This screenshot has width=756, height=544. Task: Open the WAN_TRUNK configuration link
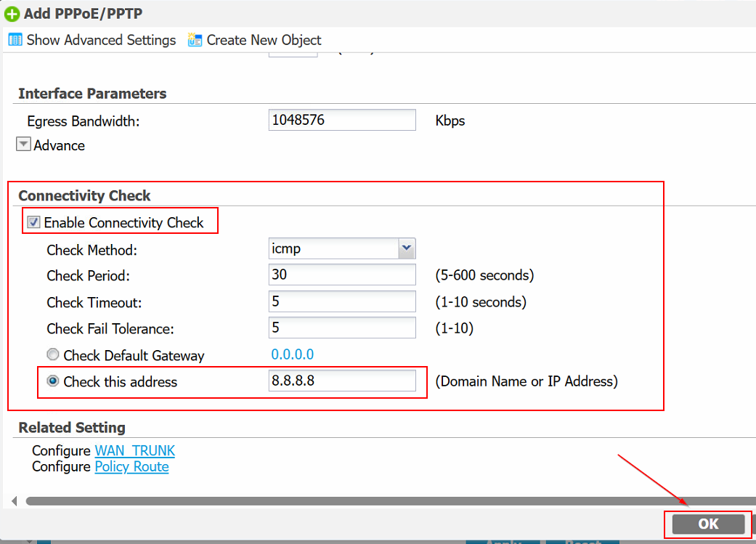135,451
